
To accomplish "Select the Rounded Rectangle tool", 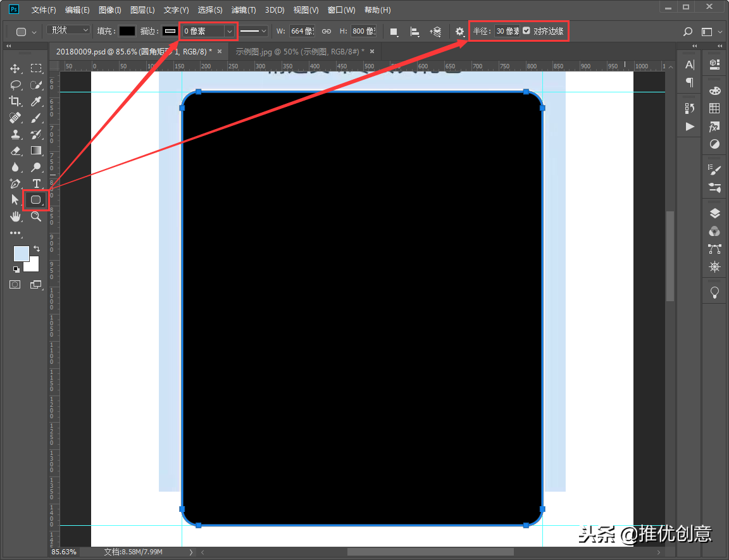I will (36, 200).
